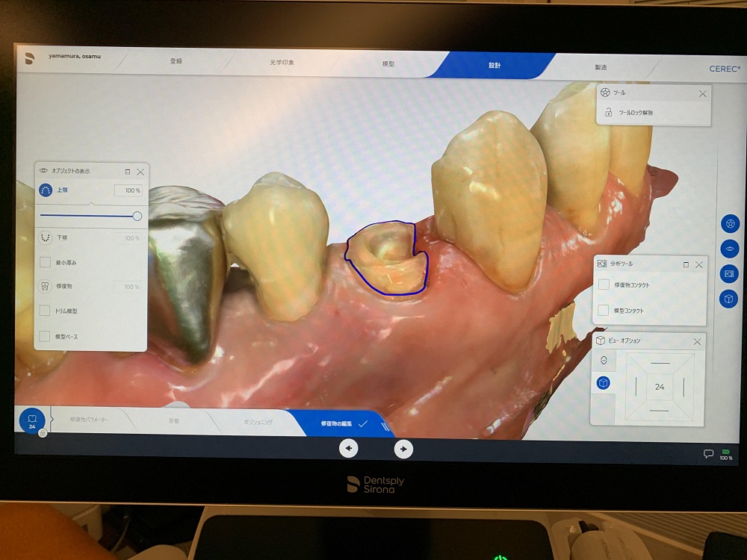Open the 製造 phase tab
This screenshot has height=560, width=747.
(601, 67)
